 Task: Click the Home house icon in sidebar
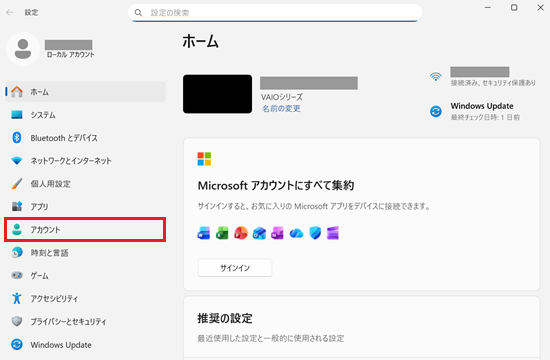16,92
